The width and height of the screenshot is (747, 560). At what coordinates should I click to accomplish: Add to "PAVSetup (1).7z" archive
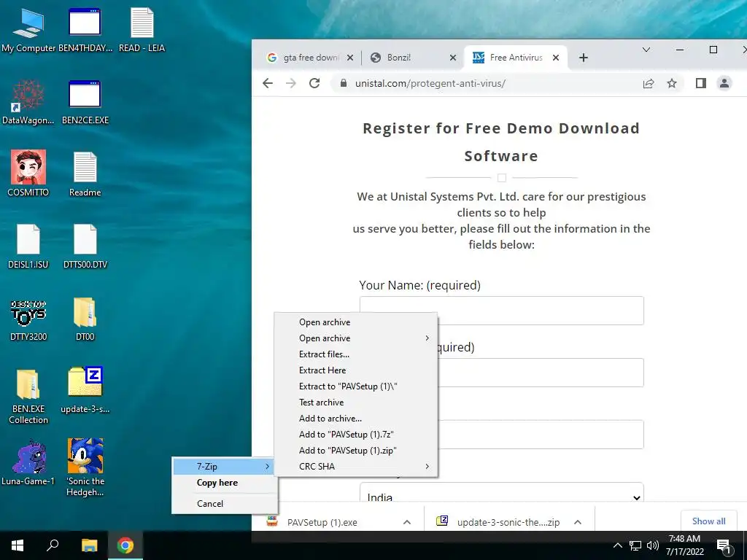(356, 435)
